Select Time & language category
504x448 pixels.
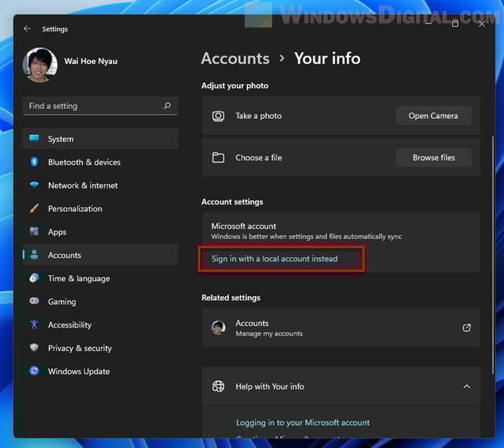pyautogui.click(x=100, y=278)
